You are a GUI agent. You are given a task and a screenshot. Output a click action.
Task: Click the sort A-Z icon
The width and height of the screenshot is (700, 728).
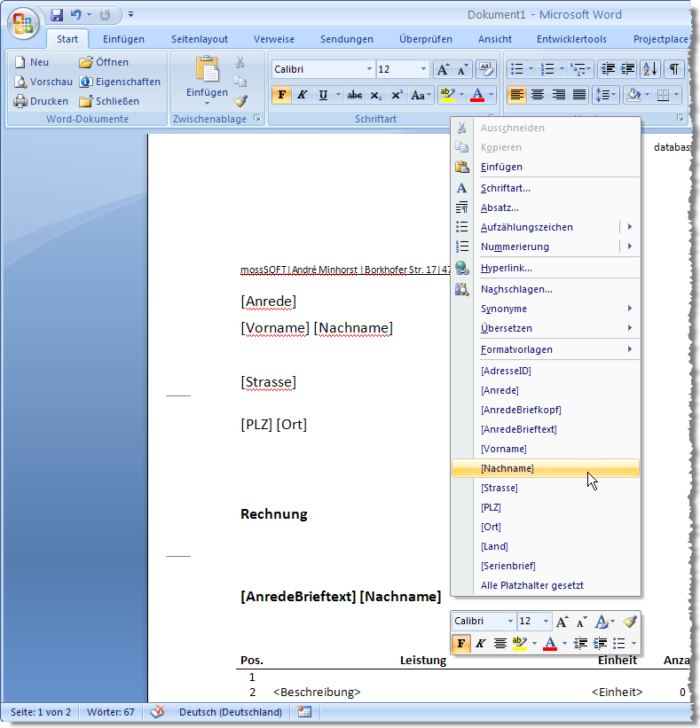pos(650,69)
